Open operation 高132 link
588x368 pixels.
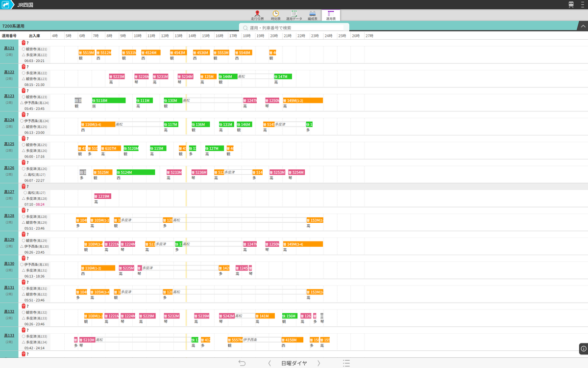[9, 312]
